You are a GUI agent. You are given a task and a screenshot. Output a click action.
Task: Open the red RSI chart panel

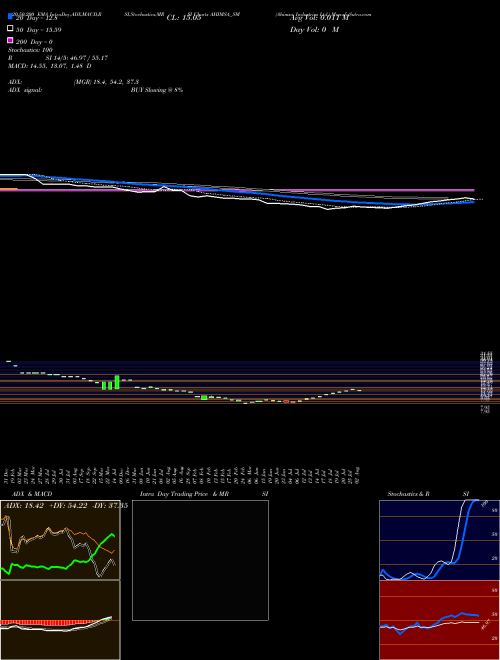pos(439,620)
